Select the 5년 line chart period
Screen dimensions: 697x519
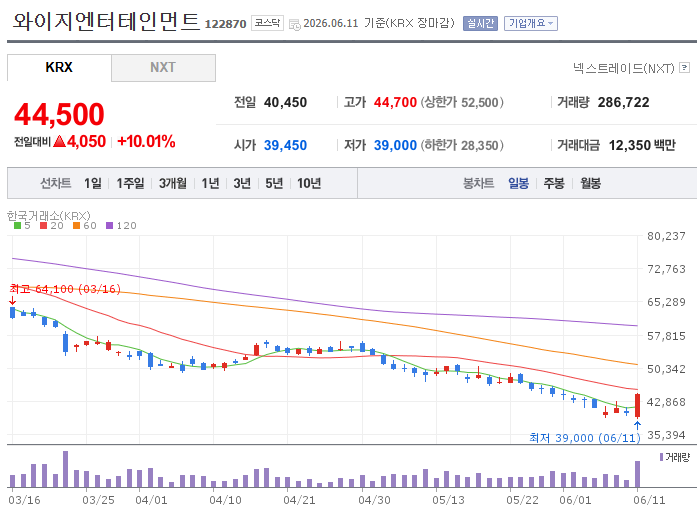point(274,183)
